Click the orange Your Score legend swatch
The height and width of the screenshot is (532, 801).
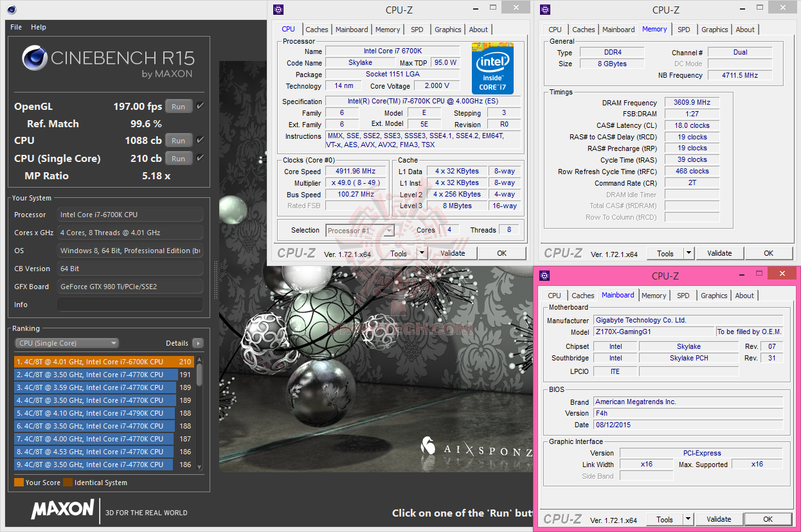[19, 483]
